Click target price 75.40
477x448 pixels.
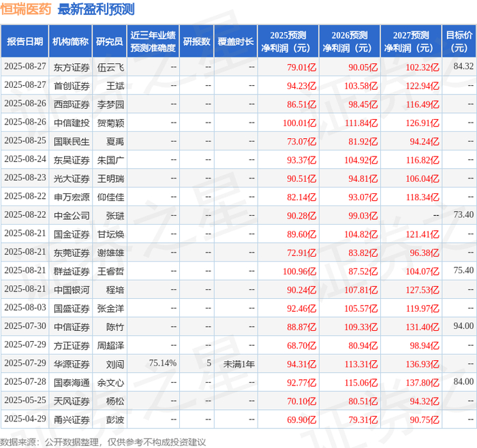click(463, 270)
